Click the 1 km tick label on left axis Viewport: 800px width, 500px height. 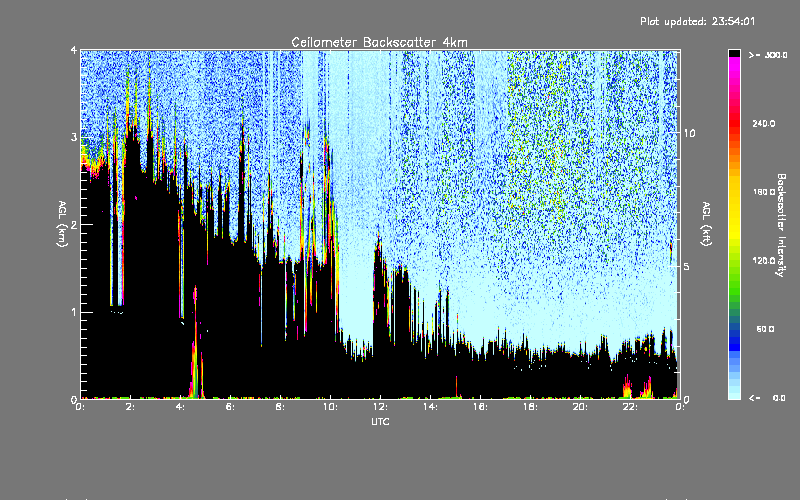pyautogui.click(x=74, y=312)
